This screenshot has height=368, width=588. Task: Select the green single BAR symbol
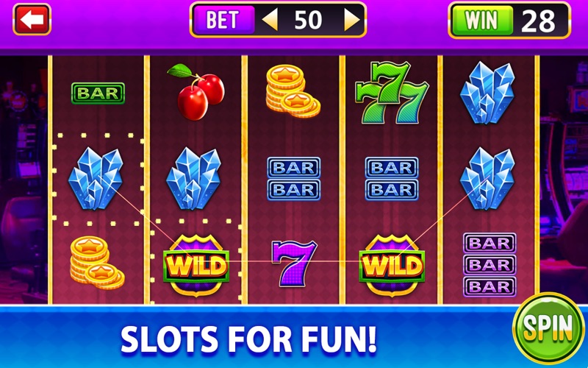coord(98,93)
